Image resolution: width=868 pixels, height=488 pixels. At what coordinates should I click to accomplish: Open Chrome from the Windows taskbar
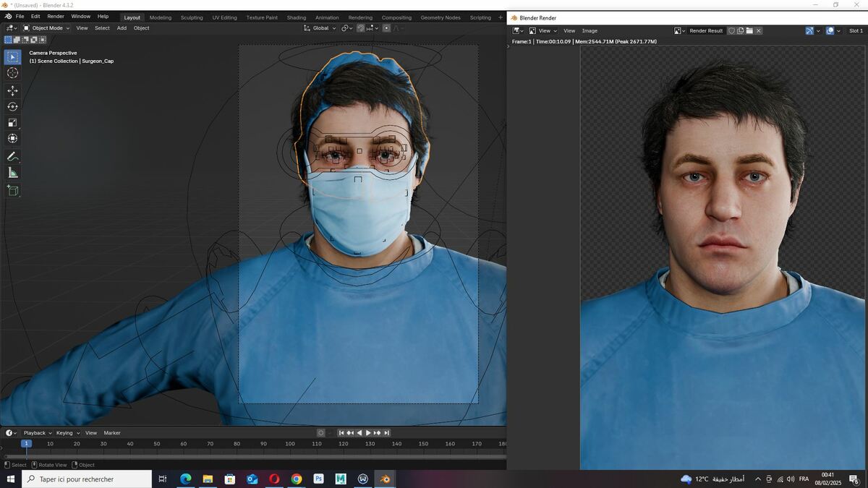point(297,479)
